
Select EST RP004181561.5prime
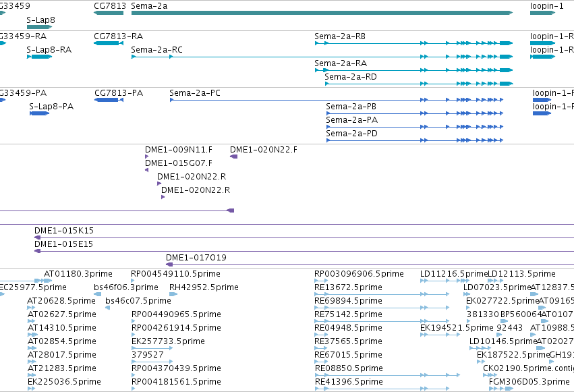(134, 389)
